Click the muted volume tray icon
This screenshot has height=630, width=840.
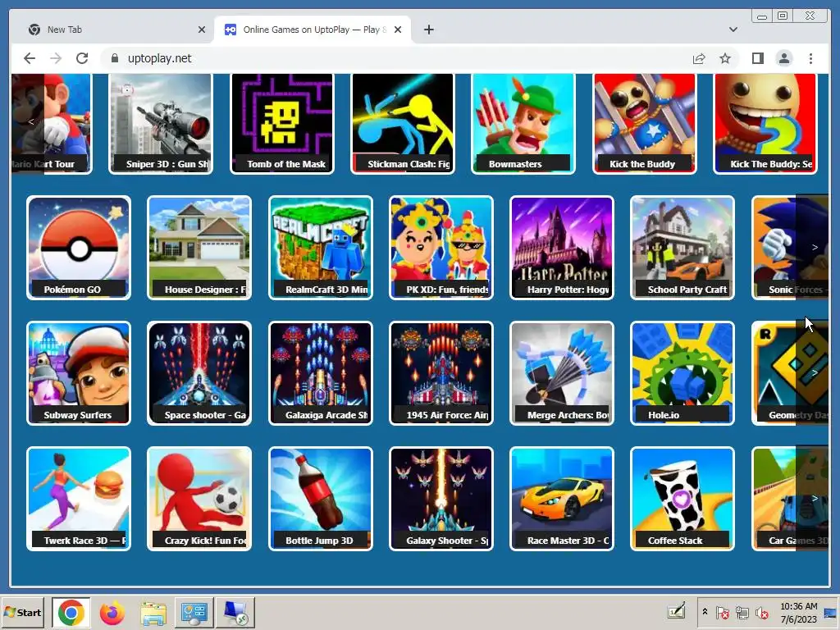(x=761, y=612)
